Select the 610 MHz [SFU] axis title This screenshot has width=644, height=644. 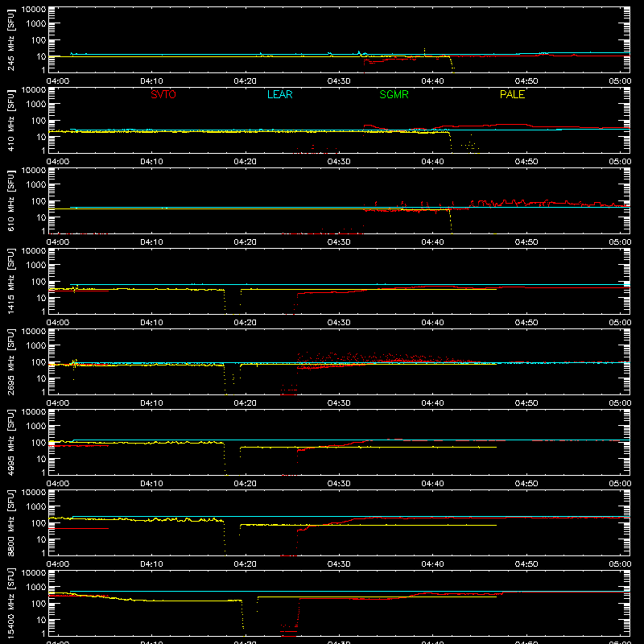point(10,200)
